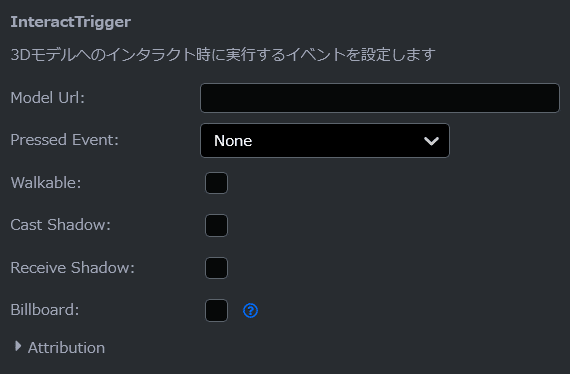Screen dimensions: 570x374
Task: Click the Billboard label text
Action: click(45, 310)
